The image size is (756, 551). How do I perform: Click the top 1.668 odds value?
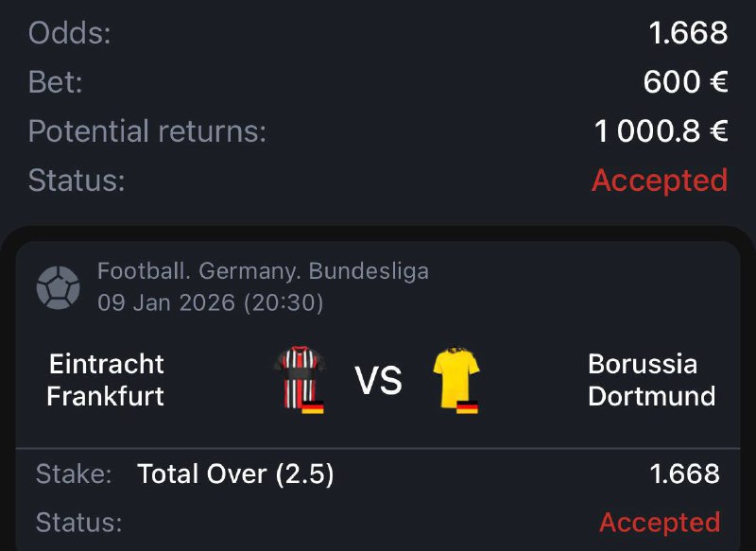[x=688, y=33]
